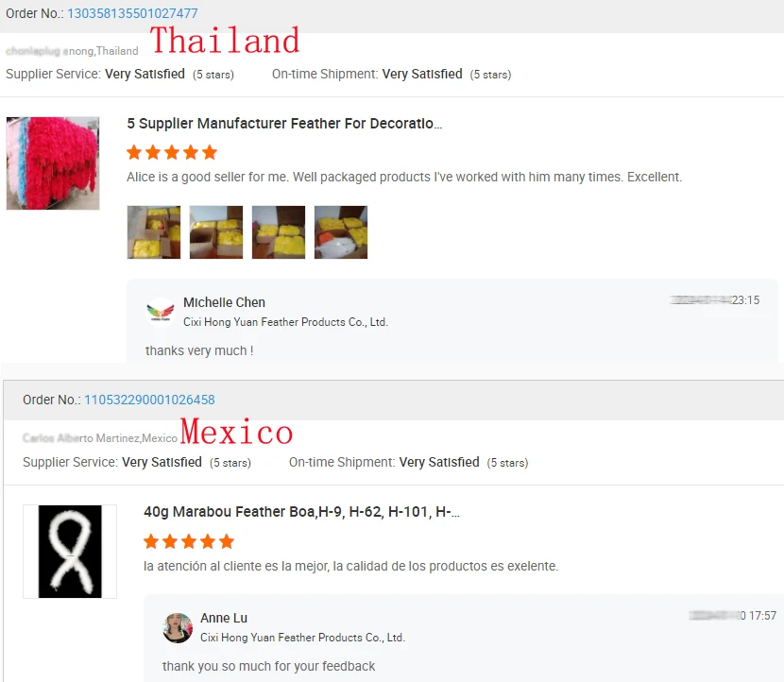Select Michelle Chen's name in the reply

click(225, 302)
